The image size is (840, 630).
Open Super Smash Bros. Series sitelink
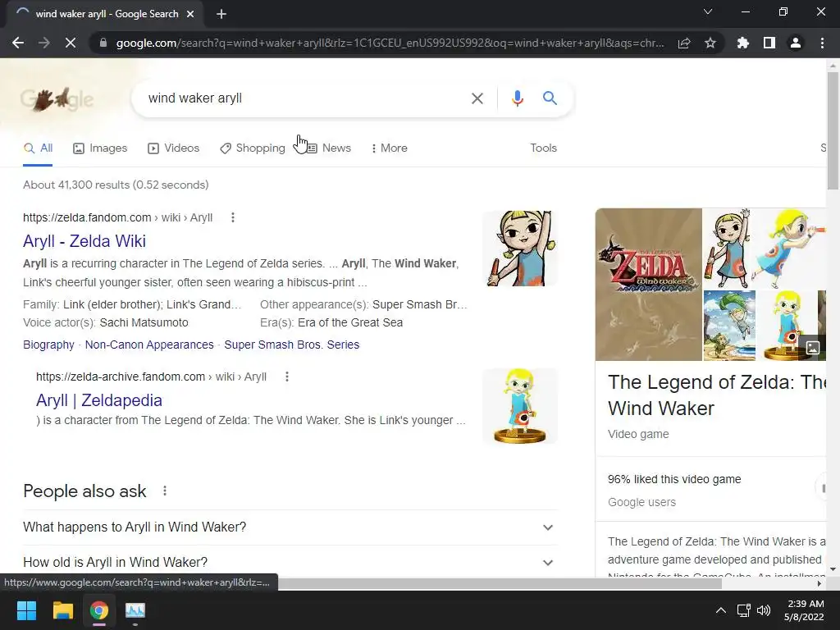(x=291, y=345)
